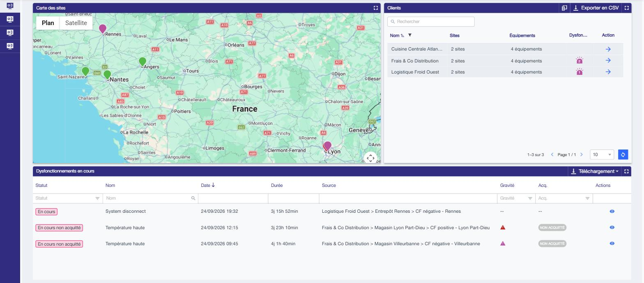Sort alarms by Date column header
644x283 pixels.
click(x=208, y=185)
